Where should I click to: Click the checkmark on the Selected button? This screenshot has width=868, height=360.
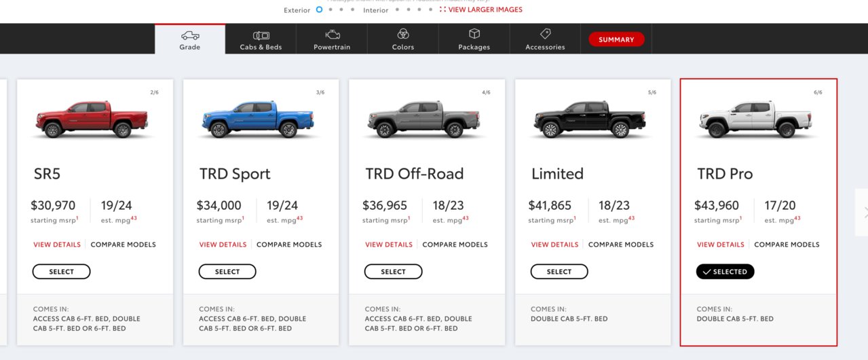coord(707,272)
